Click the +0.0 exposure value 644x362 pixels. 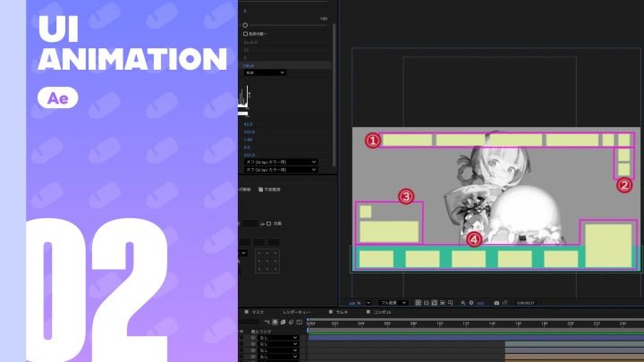[x=480, y=303]
